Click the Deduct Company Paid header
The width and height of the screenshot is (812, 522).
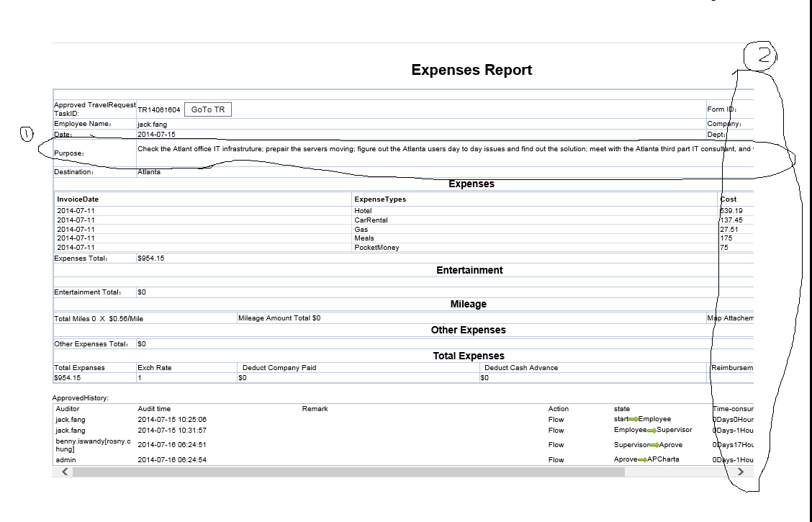(279, 368)
